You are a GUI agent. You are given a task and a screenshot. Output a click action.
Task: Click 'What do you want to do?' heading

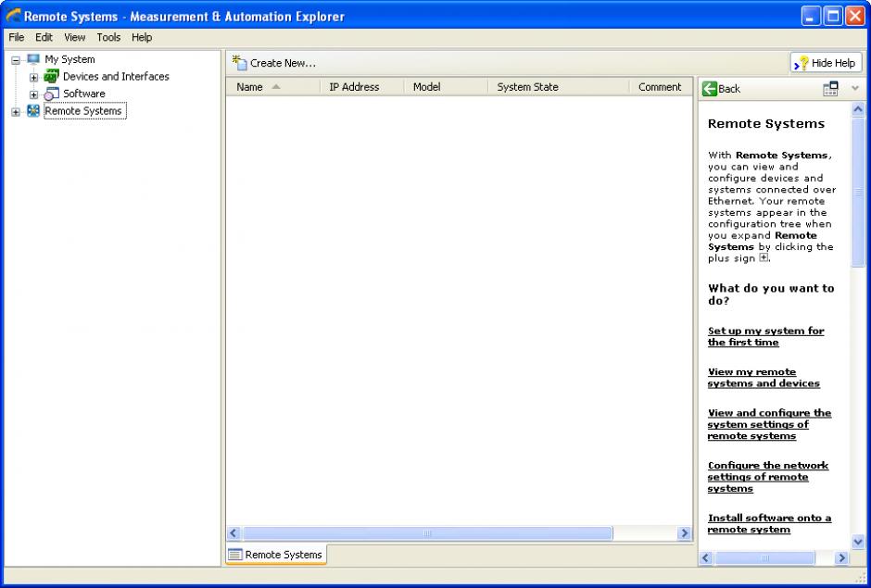tap(771, 294)
